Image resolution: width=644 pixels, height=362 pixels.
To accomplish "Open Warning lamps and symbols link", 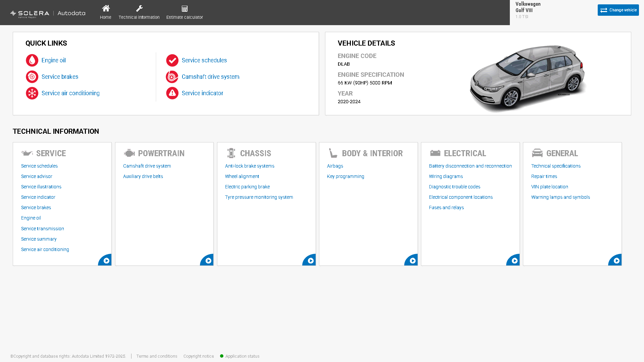I will click(x=561, y=197).
